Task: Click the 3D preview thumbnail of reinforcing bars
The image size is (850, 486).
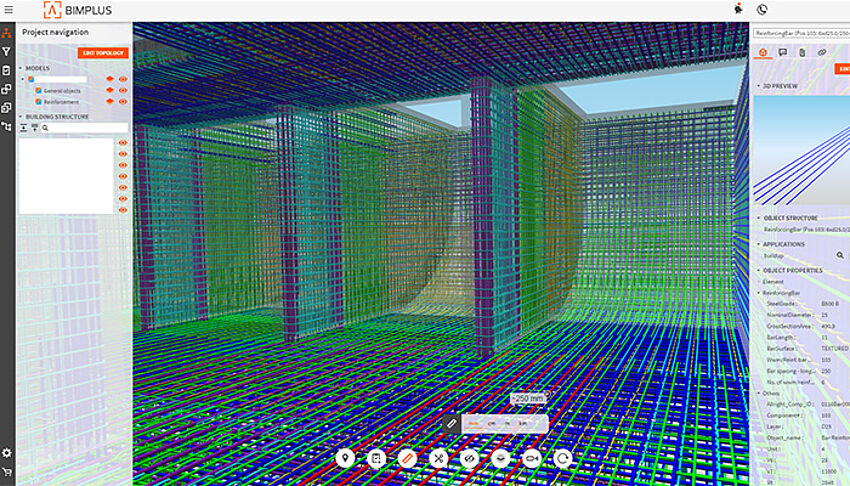Action: (x=800, y=150)
